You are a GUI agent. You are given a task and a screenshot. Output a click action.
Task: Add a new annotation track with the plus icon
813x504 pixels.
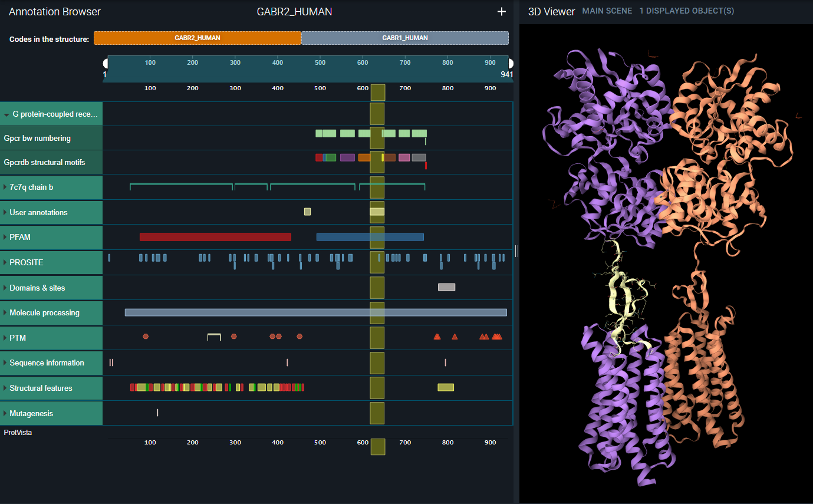click(502, 11)
